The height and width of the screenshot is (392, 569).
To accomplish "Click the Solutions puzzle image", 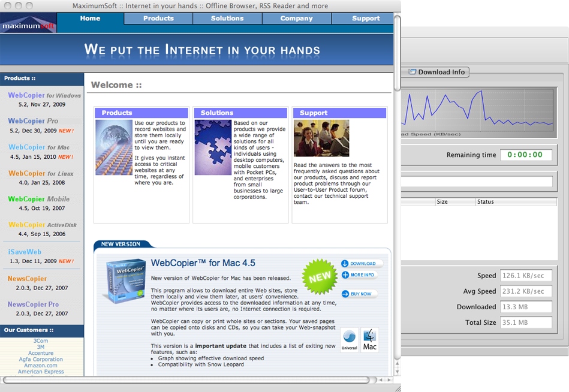I will (x=213, y=147).
